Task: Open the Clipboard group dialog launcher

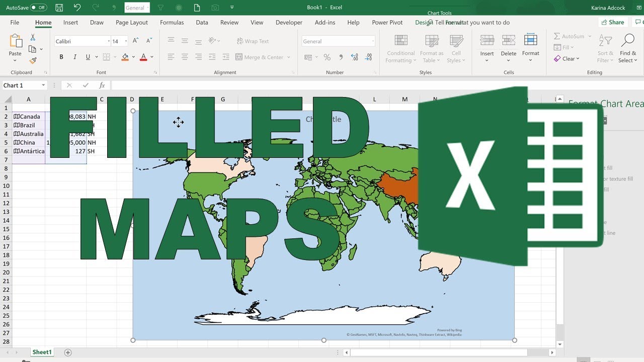Action: point(46,72)
